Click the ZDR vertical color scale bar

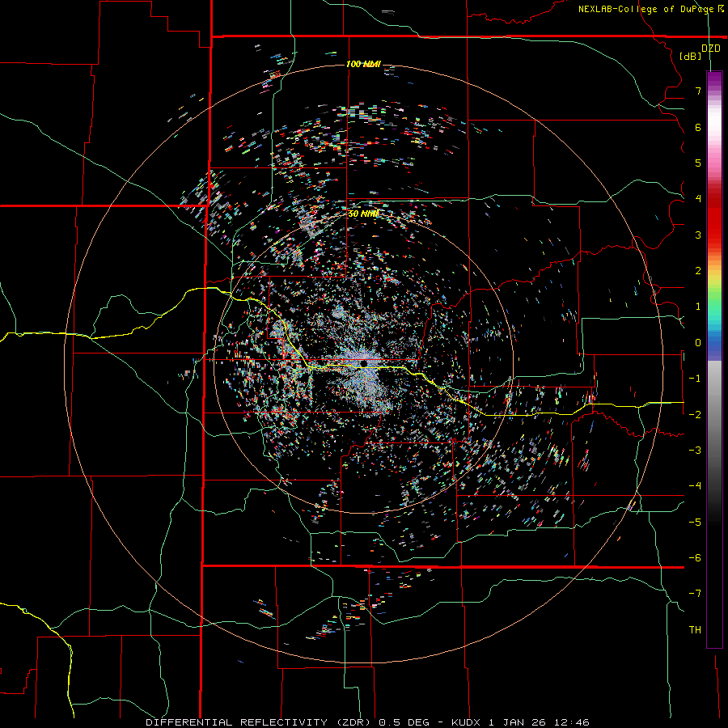click(714, 359)
